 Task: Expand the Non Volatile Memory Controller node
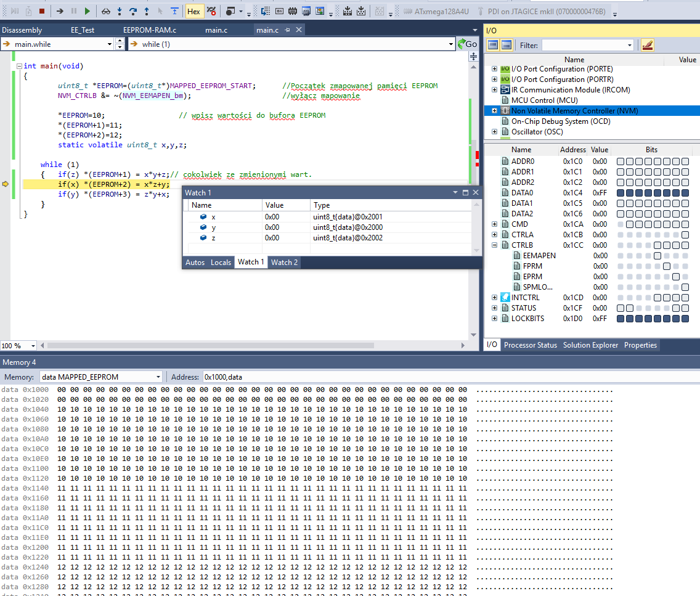point(494,111)
